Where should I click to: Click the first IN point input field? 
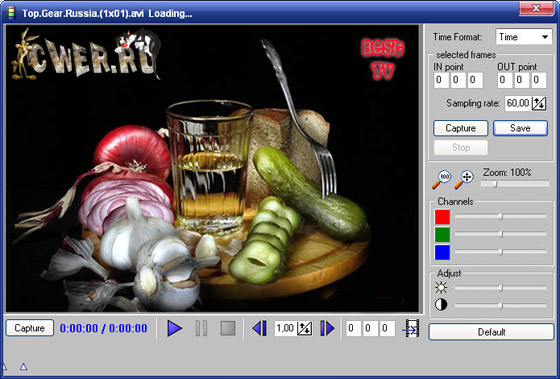(x=441, y=80)
